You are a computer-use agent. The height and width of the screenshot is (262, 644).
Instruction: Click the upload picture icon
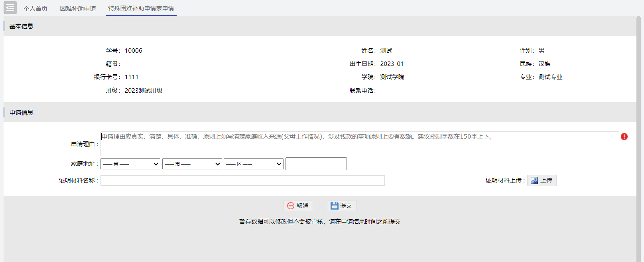pos(534,181)
